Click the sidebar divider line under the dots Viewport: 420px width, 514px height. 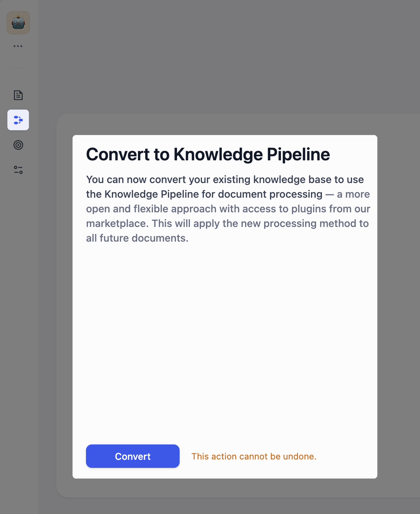coord(18,68)
